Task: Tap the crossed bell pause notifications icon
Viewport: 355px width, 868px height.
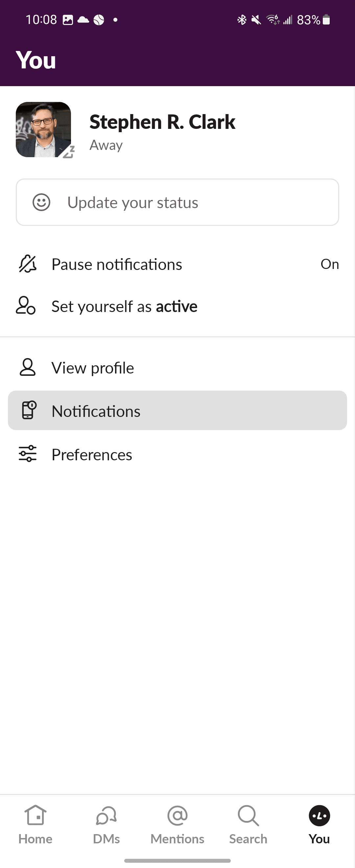Action: click(28, 264)
